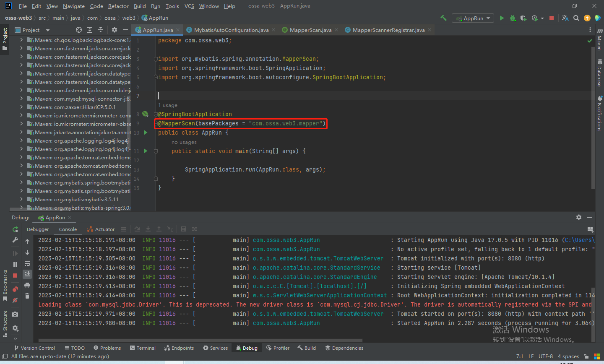Select opened file locator icon in Project panel

pyautogui.click(x=79, y=30)
